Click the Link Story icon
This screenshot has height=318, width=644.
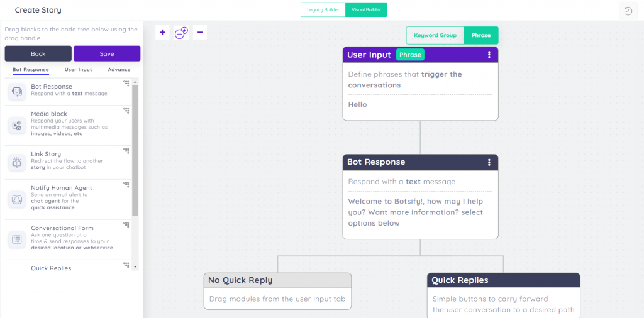(x=17, y=163)
